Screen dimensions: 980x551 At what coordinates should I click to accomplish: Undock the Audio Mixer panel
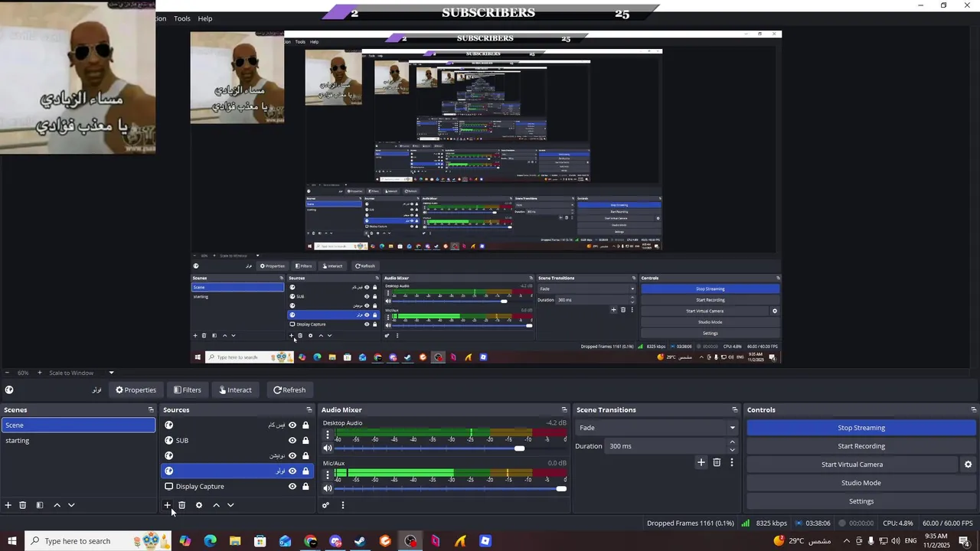[564, 410]
